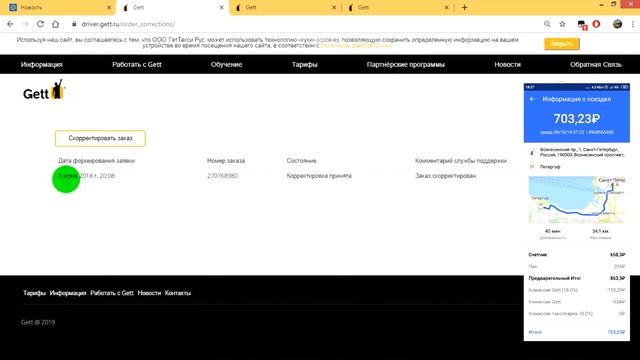This screenshot has width=640, height=360.
Task: Open the user profile avatar
Action: (x=617, y=24)
